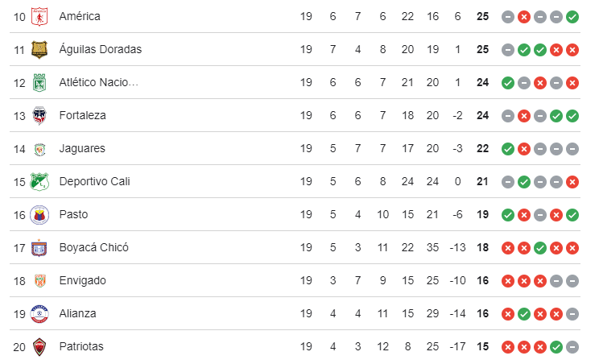Click the Boyacá Chicó club crest
599x364 pixels.
(x=39, y=248)
